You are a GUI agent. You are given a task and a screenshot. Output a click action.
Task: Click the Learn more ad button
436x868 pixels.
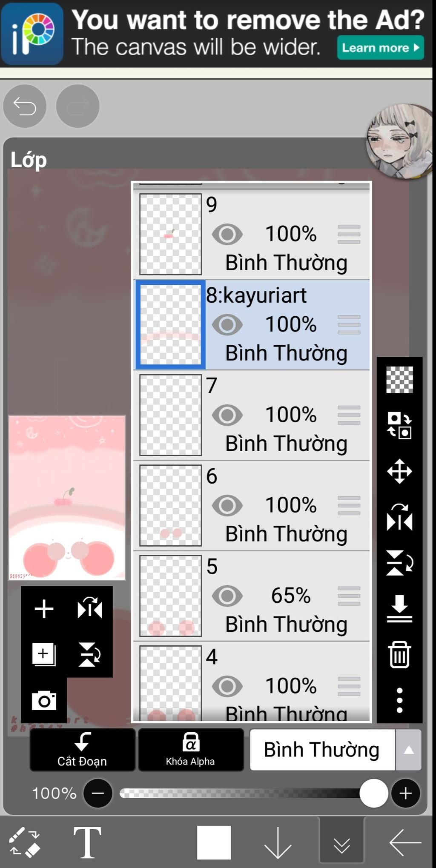(381, 48)
